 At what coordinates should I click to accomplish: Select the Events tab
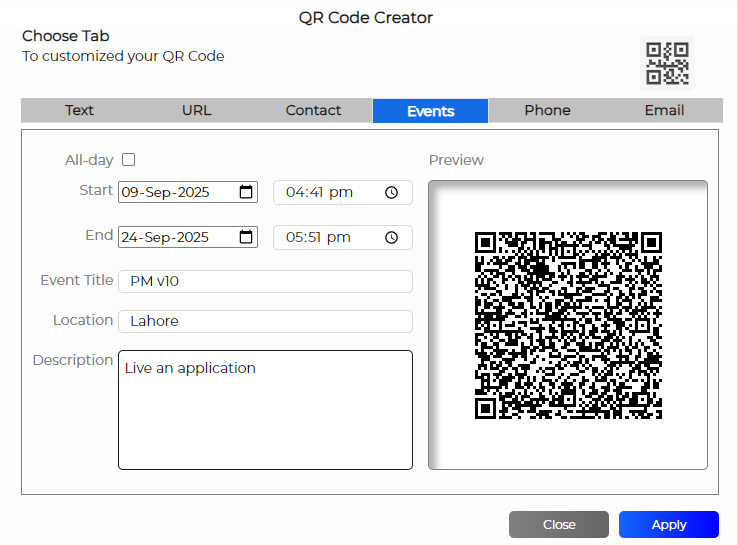(x=430, y=111)
